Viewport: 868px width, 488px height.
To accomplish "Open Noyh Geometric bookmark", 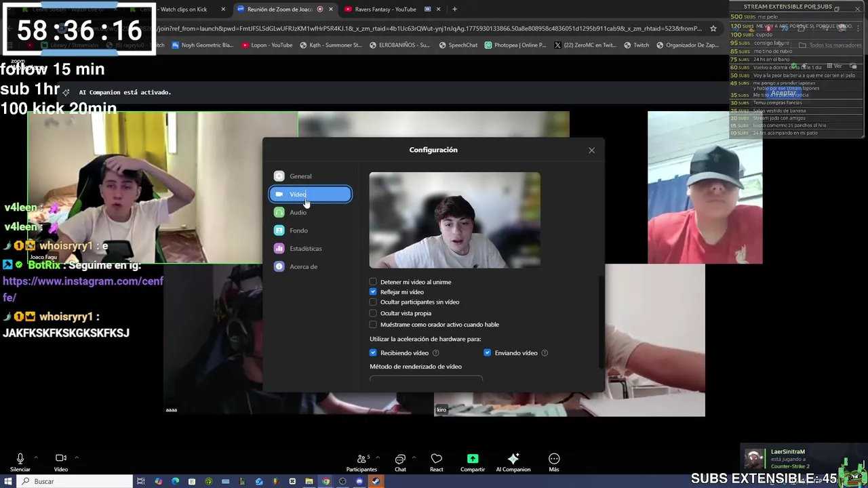I will coord(202,45).
